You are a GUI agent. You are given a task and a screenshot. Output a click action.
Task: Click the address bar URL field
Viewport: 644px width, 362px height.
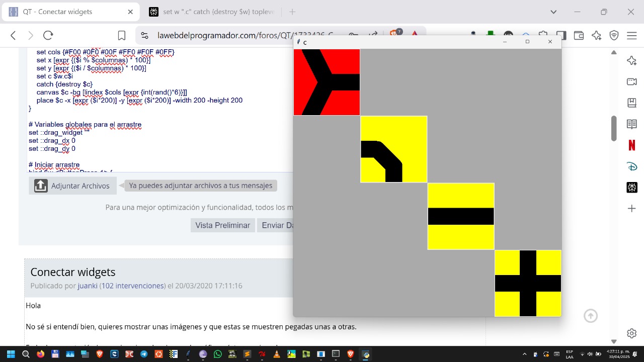245,35
